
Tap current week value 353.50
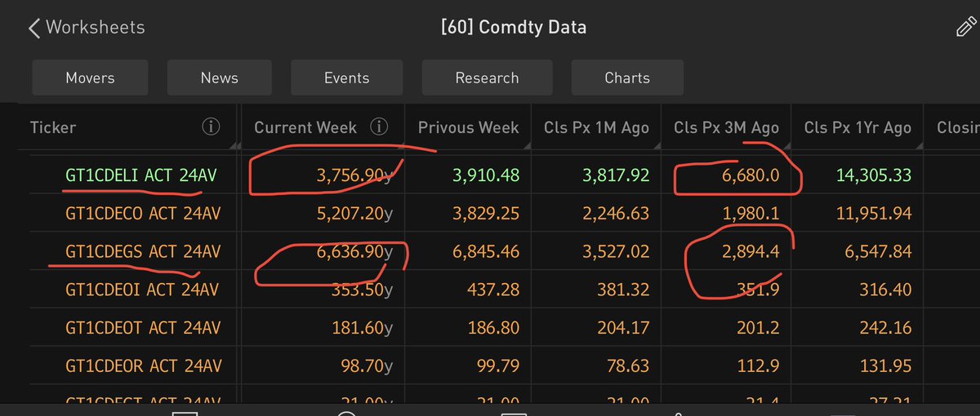click(363, 290)
